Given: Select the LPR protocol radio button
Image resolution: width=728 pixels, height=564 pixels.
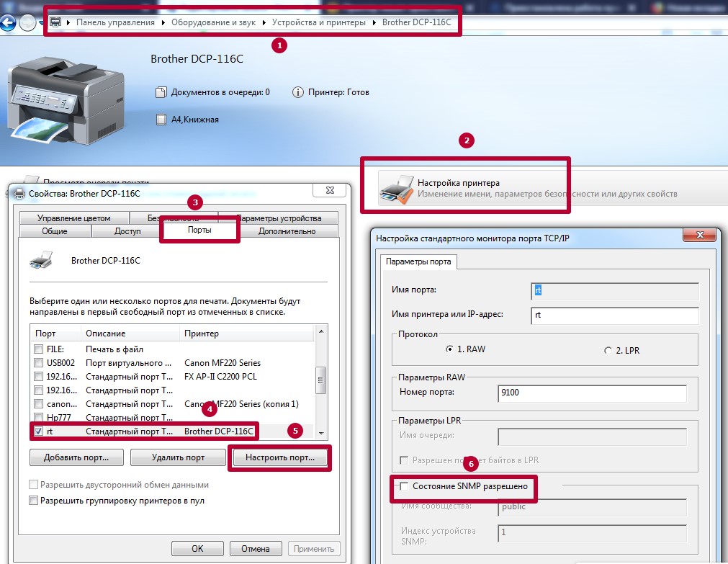Looking at the screenshot, I should 608,351.
